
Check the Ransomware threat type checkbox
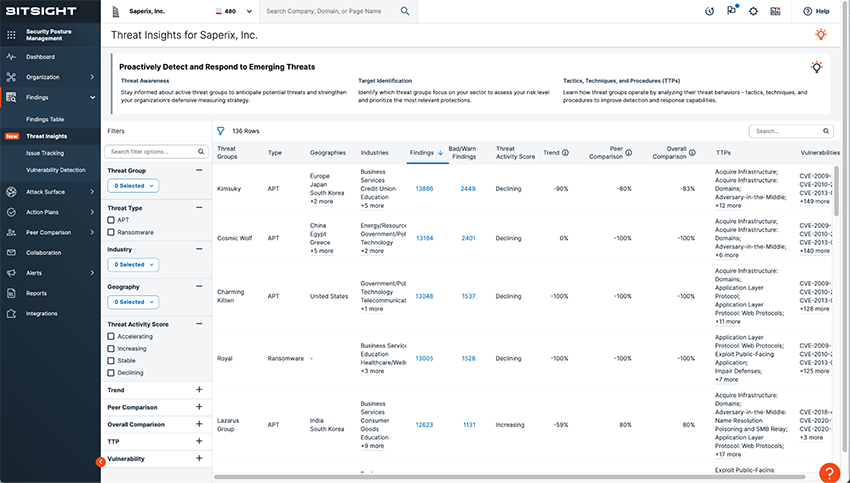pos(111,233)
